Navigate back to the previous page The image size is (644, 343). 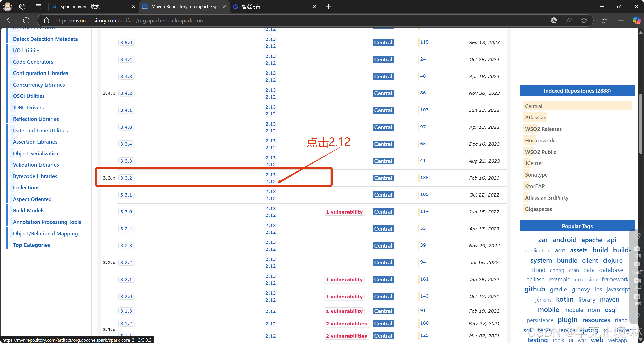click(x=9, y=20)
